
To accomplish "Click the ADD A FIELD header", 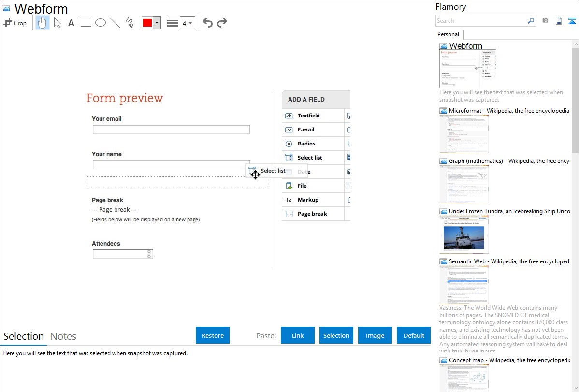I will (306, 100).
